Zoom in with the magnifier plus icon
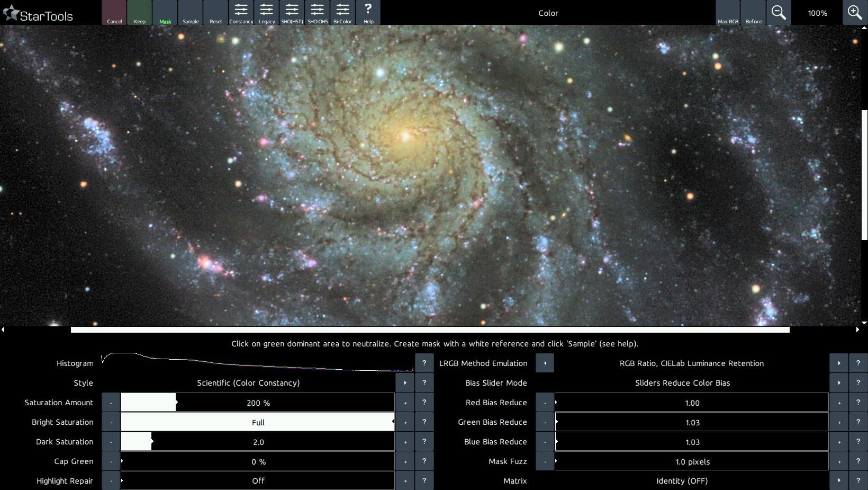The width and height of the screenshot is (868, 490). [855, 13]
